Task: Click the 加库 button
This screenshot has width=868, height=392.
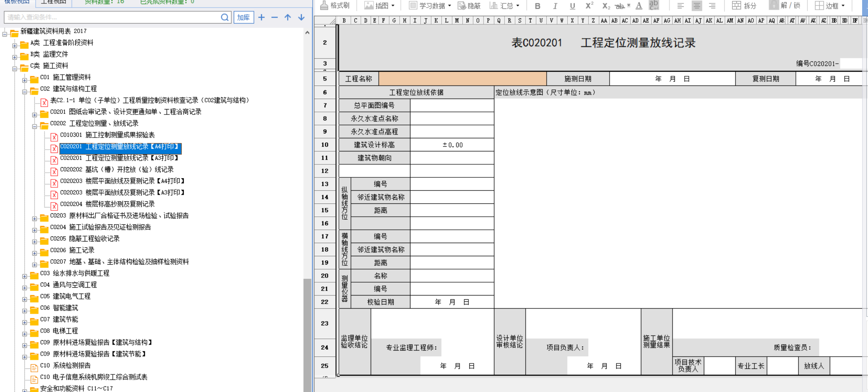Action: (243, 17)
